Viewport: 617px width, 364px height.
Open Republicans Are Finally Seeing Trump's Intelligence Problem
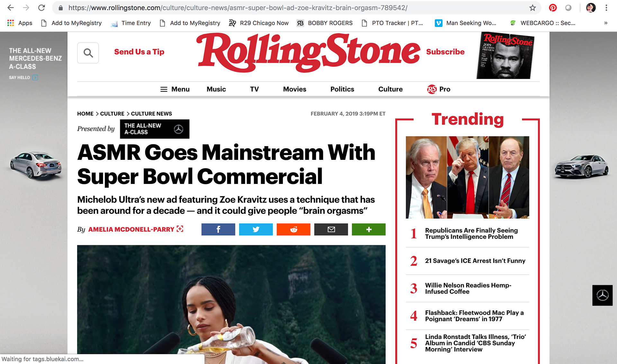[x=471, y=234]
